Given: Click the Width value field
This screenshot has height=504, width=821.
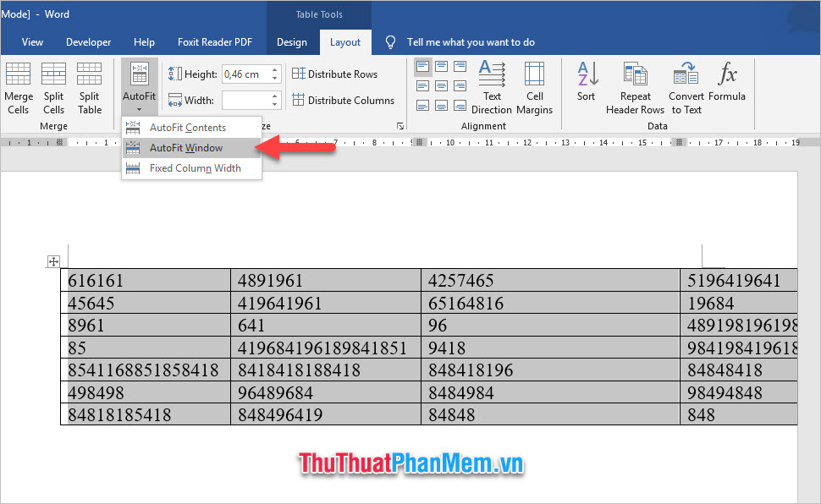Looking at the screenshot, I should click(245, 101).
